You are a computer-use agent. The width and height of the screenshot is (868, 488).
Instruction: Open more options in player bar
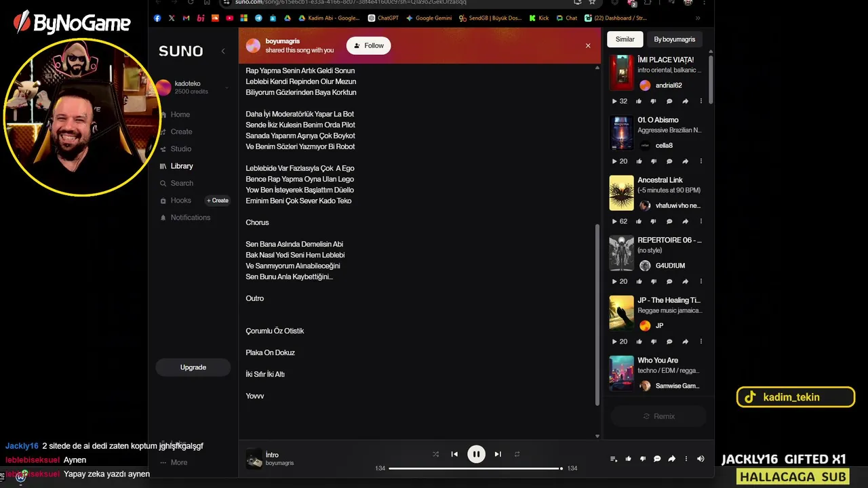tap(686, 459)
